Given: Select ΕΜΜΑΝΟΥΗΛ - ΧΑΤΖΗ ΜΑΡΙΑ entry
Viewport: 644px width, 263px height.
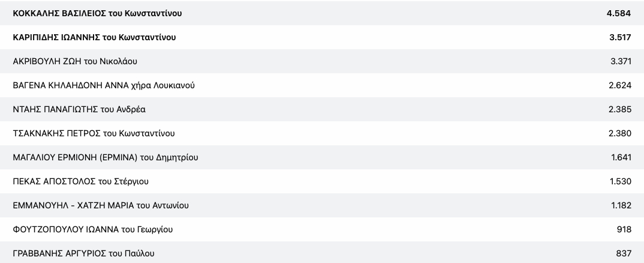Looking at the screenshot, I should click(x=101, y=205).
